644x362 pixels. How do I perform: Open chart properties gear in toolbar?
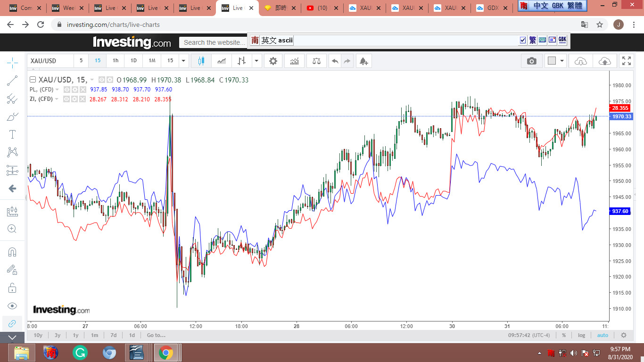pyautogui.click(x=273, y=61)
